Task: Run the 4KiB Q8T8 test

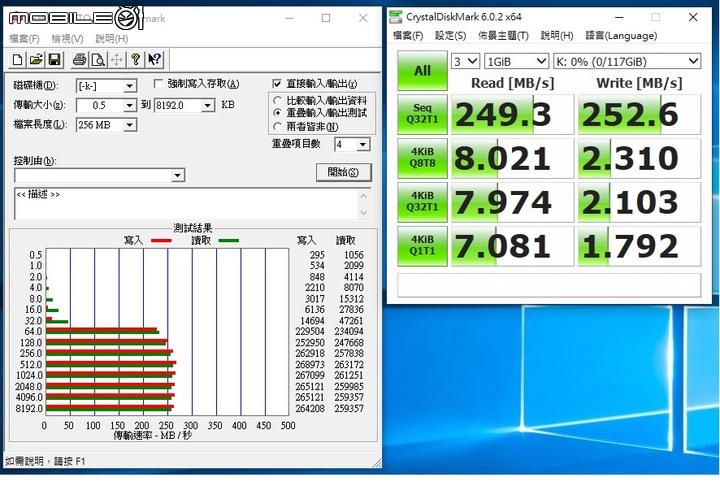Action: 422,158
